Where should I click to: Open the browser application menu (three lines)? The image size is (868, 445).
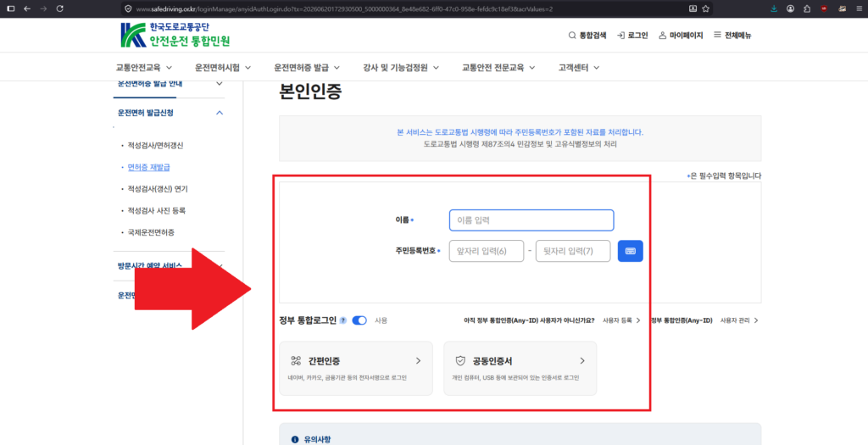click(x=858, y=8)
